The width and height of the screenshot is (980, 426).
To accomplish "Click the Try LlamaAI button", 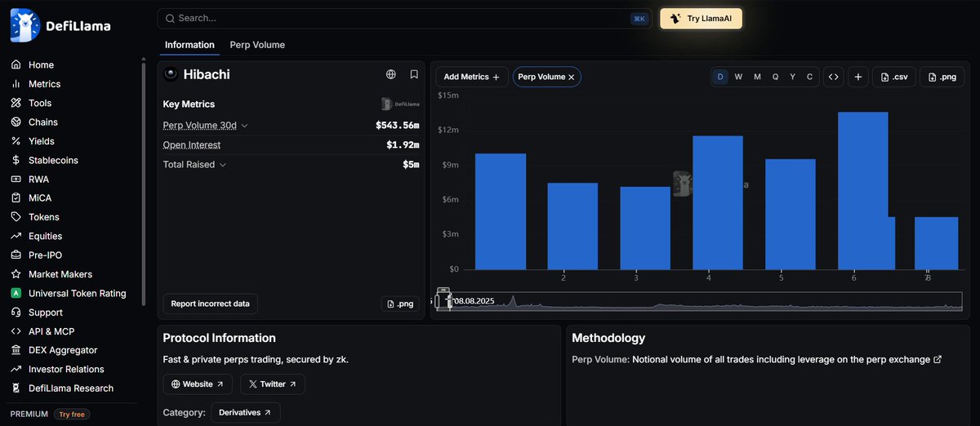I will click(701, 18).
